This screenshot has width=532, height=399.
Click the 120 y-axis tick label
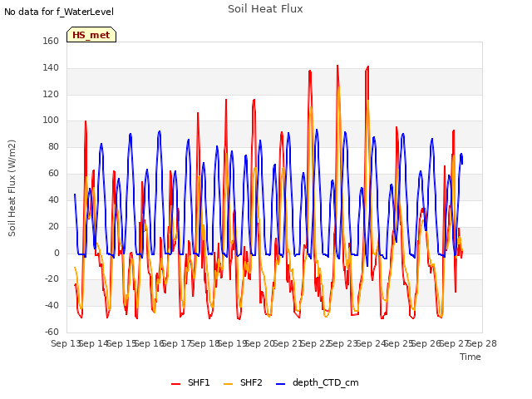(51, 94)
